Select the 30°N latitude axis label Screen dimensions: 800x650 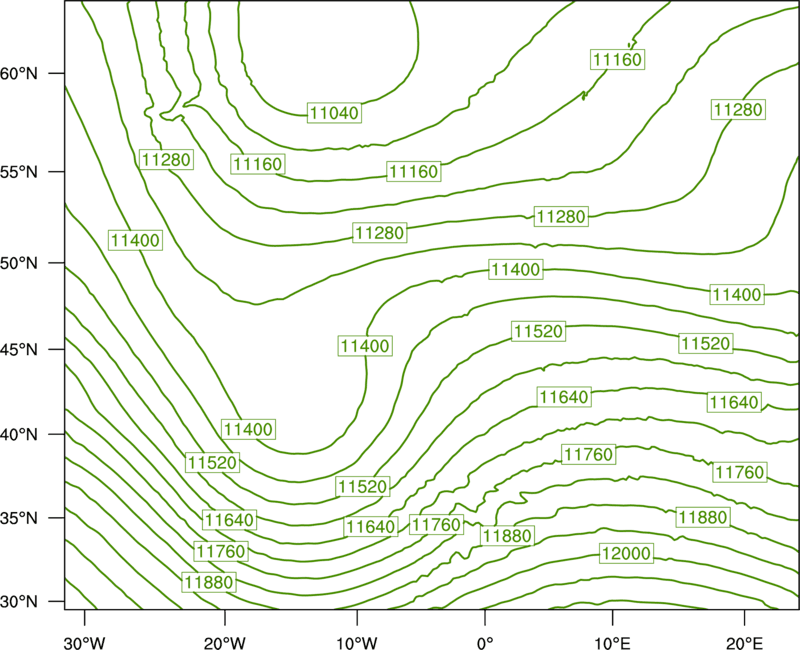click(x=19, y=602)
